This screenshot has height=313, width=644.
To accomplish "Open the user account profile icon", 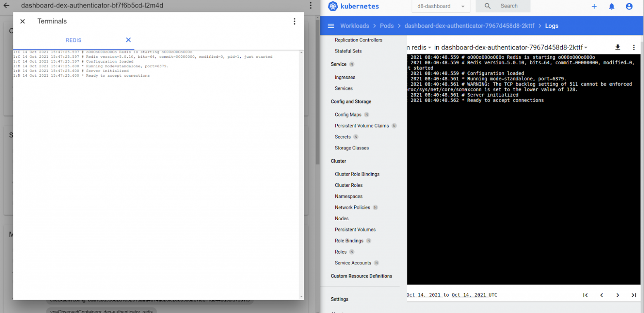I will pos(629,6).
